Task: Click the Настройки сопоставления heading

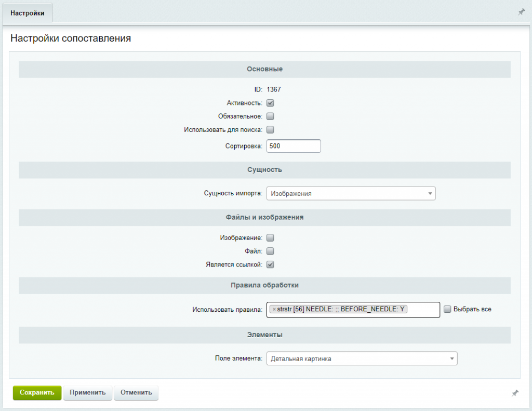Action: pos(71,38)
